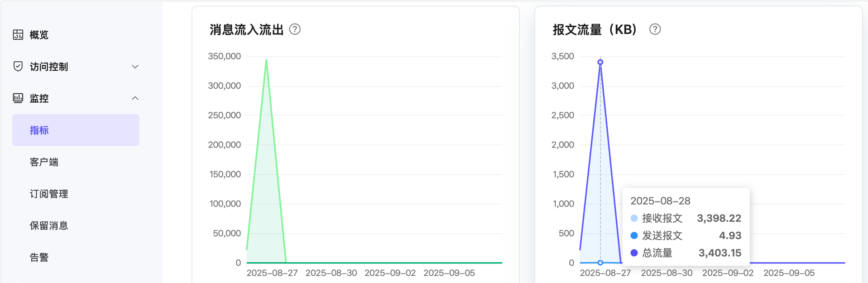The width and height of the screenshot is (868, 283).
Task: Open 订阅管理 in the sidebar
Action: [49, 194]
